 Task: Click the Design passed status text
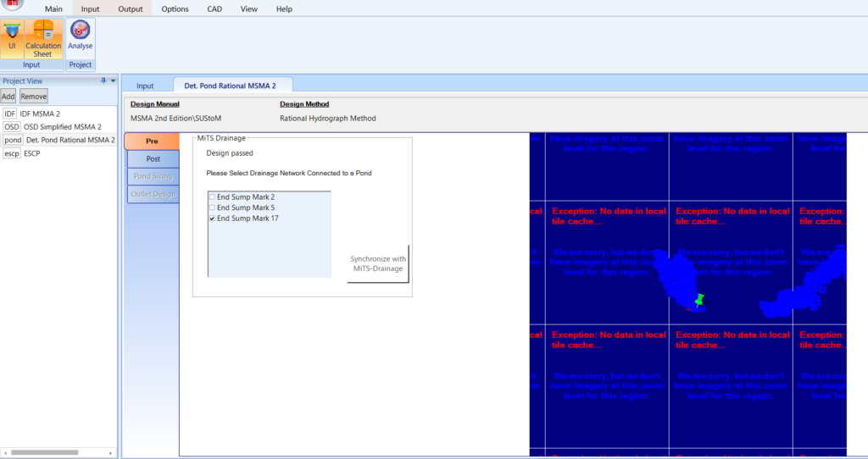[230, 153]
